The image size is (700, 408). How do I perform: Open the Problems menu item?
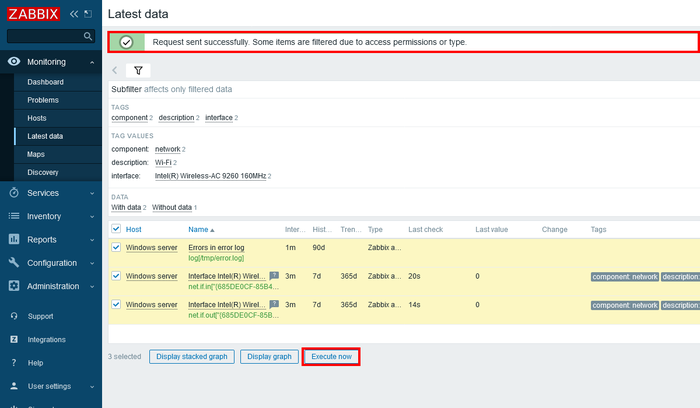43,100
